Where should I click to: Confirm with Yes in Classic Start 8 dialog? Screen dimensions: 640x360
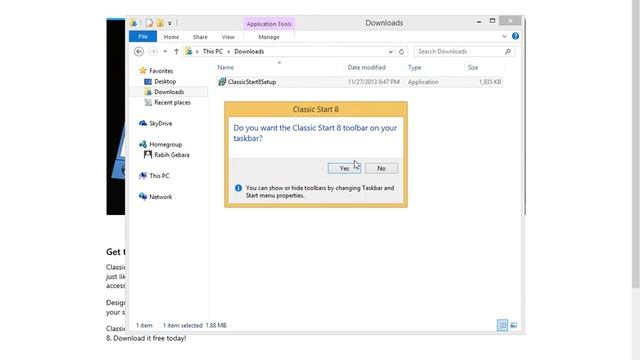[x=344, y=168]
